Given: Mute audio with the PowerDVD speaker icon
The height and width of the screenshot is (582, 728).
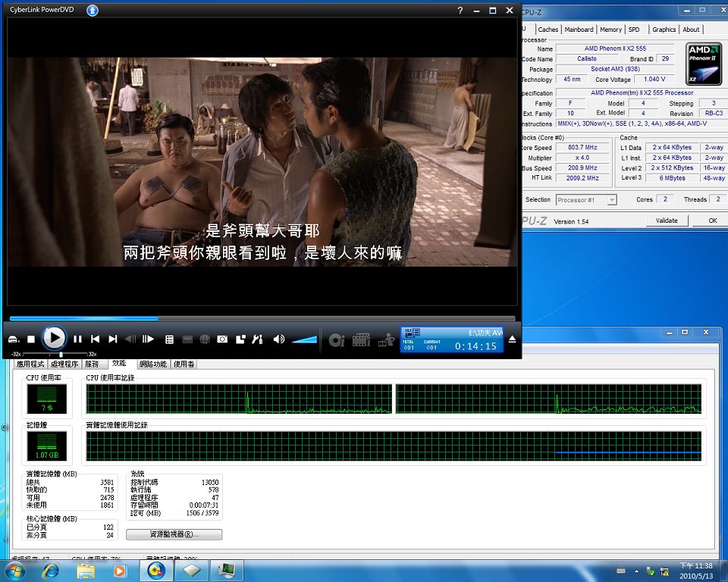Looking at the screenshot, I should pos(278,339).
